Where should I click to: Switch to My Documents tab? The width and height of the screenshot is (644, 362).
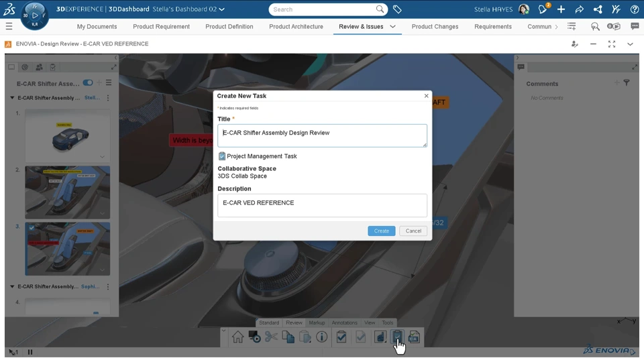point(97,26)
